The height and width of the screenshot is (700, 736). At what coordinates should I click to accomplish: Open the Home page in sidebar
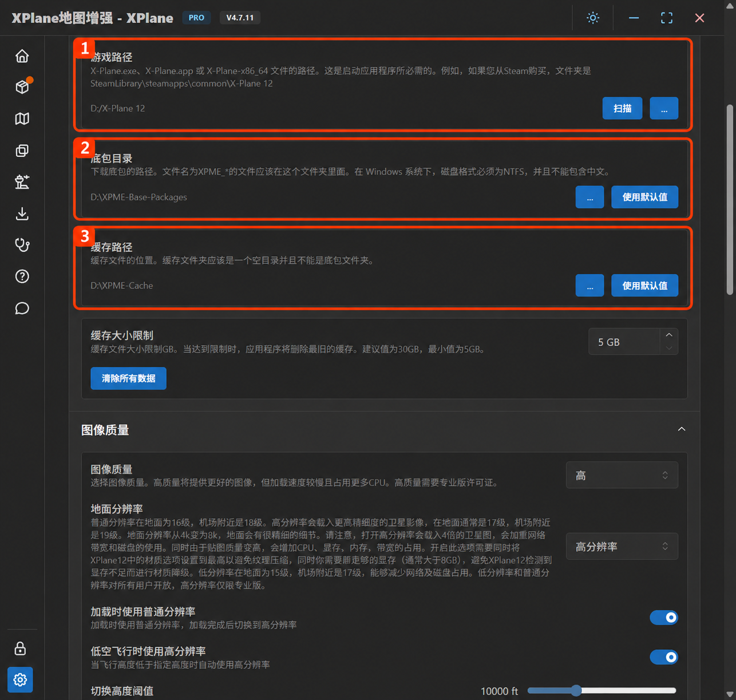click(x=22, y=56)
